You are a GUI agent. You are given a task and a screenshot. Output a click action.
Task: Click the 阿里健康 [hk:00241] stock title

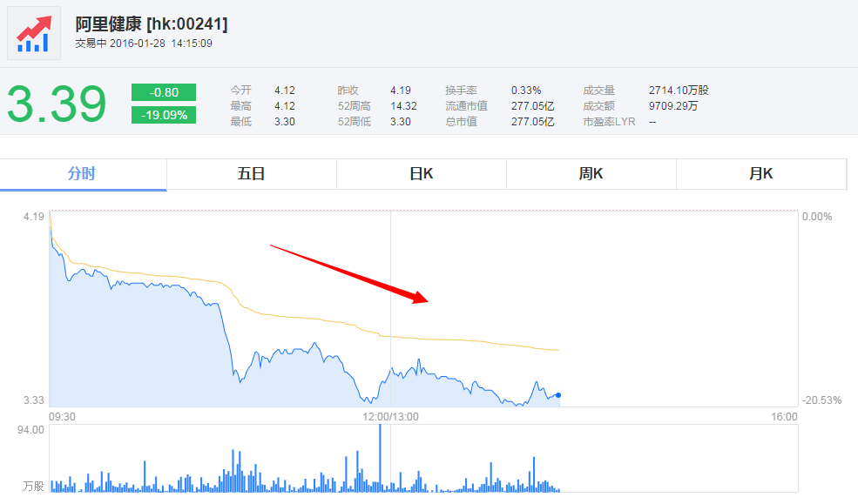(x=152, y=24)
